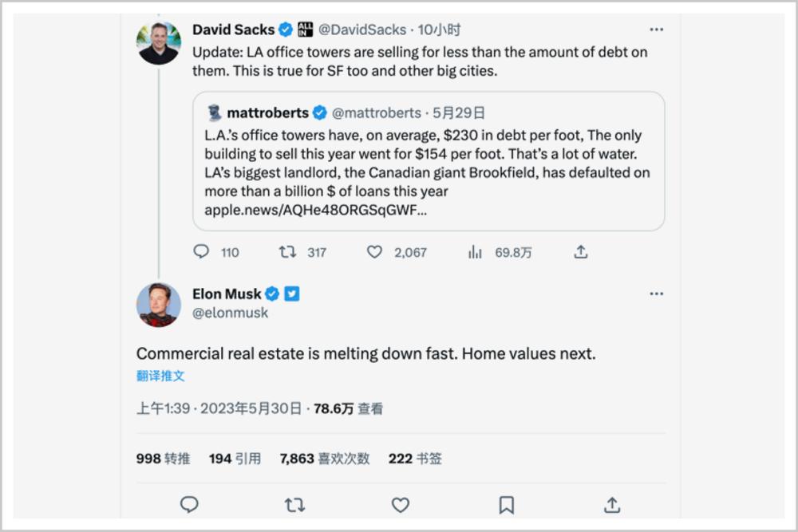Retweet Elon Musk's tweet
This screenshot has width=798, height=532.
294,504
